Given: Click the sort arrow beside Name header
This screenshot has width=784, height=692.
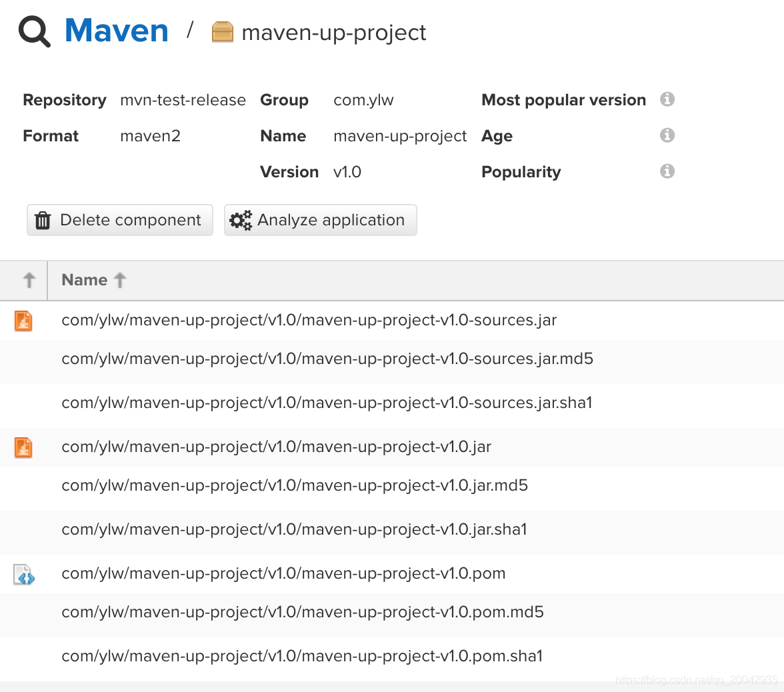Looking at the screenshot, I should (x=119, y=280).
